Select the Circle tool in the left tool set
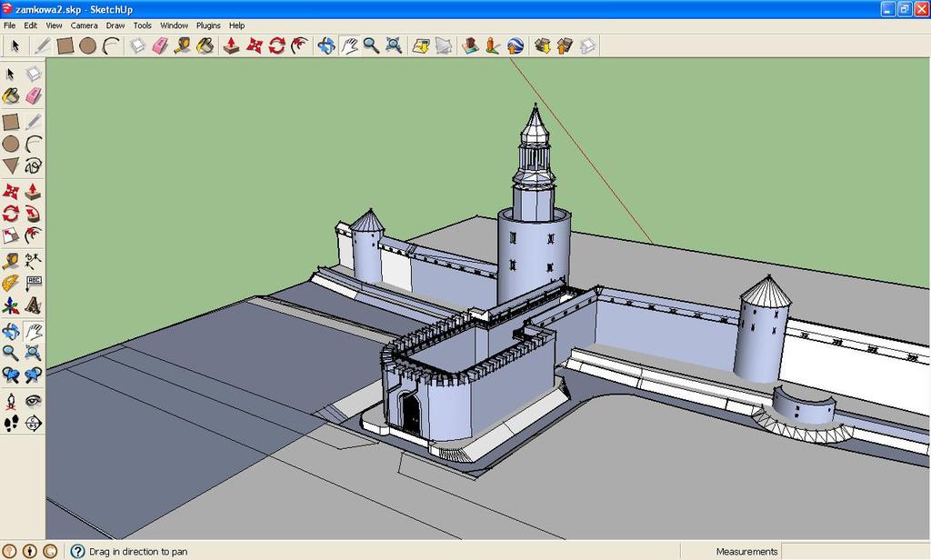 click(11, 144)
